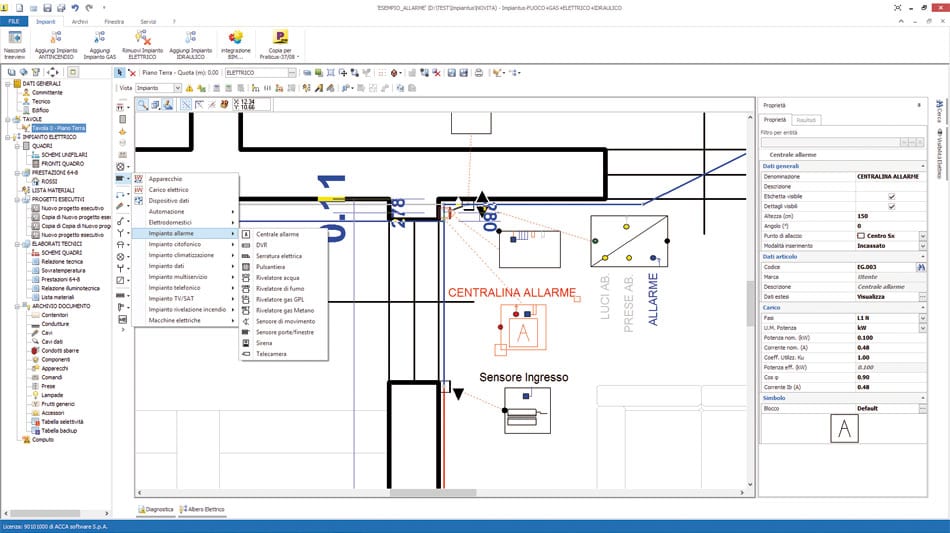Open the Modalità inserimento dropdown

[x=922, y=246]
